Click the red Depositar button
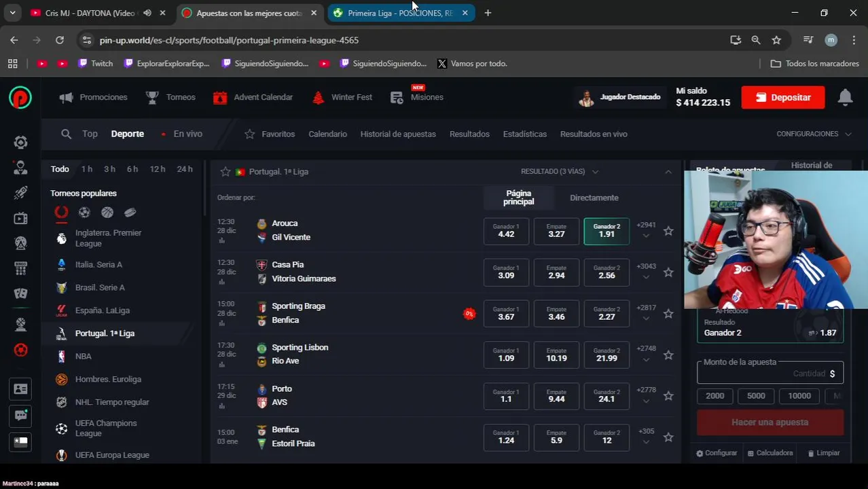The width and height of the screenshot is (868, 489). [783, 98]
